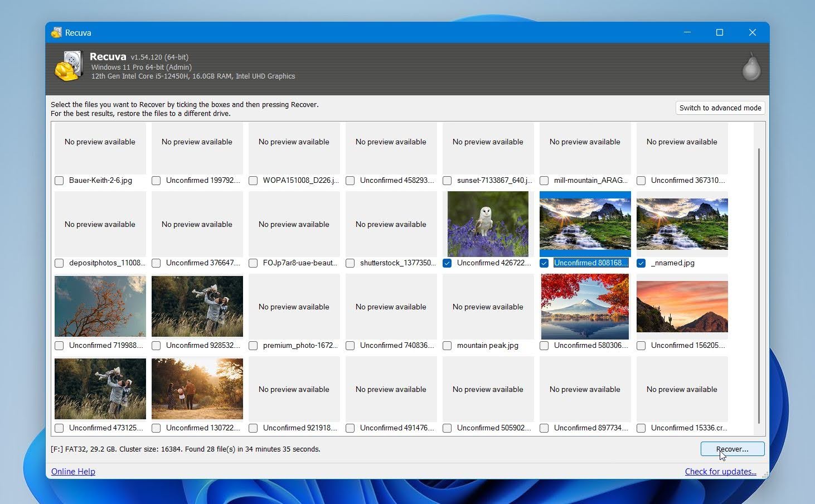Select the Unconfirmed 130722 sunset couple thumbnail

tap(197, 389)
